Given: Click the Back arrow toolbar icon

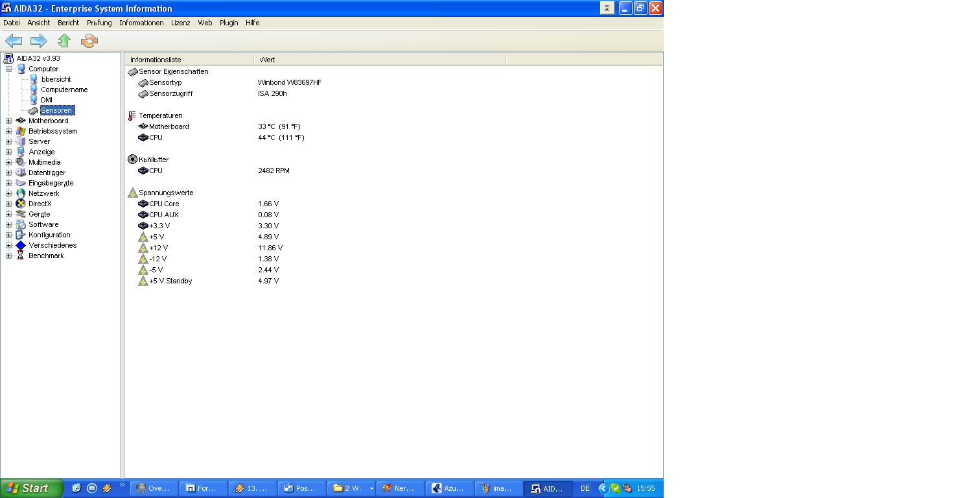Looking at the screenshot, I should click(14, 41).
